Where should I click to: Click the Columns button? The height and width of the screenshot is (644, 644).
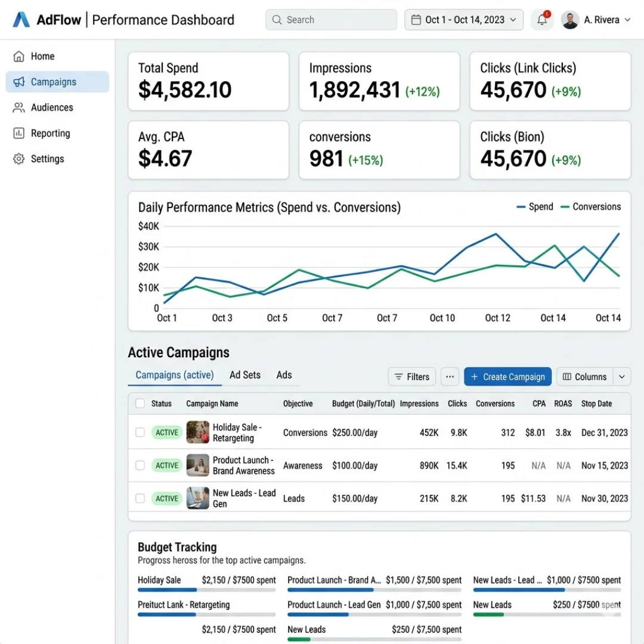click(585, 377)
